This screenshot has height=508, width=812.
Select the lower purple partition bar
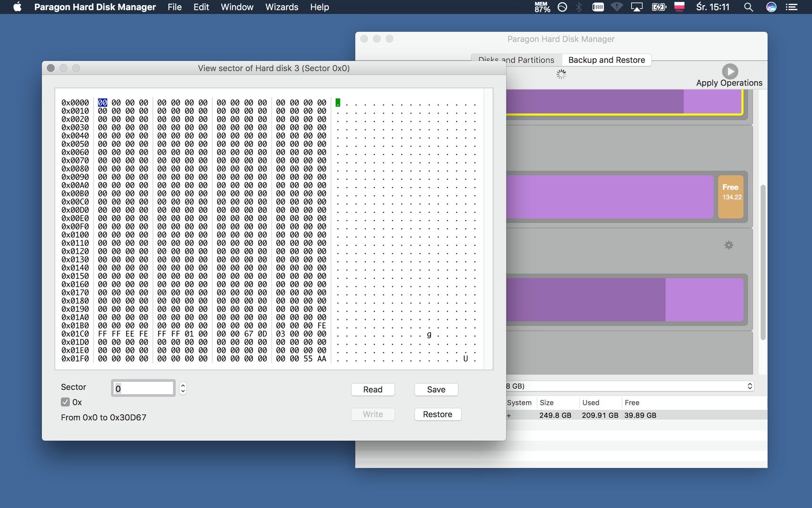point(625,300)
